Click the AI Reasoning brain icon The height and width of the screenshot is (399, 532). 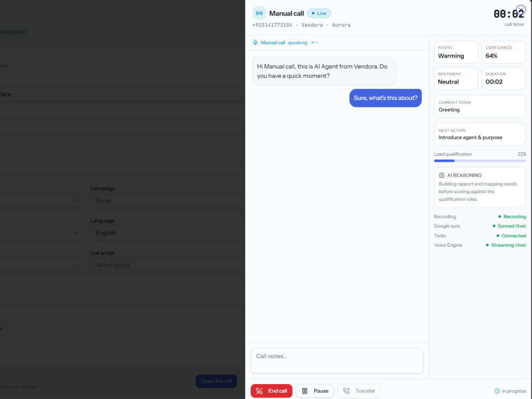click(x=442, y=176)
